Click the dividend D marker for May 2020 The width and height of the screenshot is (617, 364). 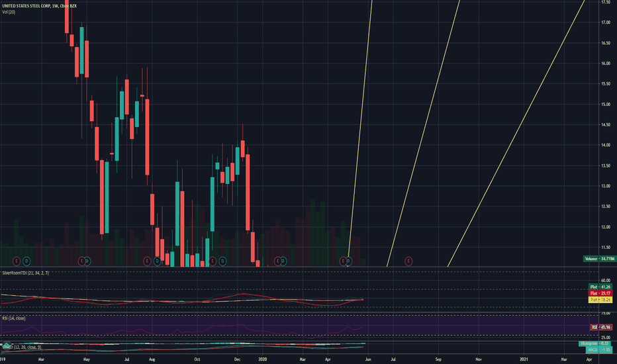[348, 261]
